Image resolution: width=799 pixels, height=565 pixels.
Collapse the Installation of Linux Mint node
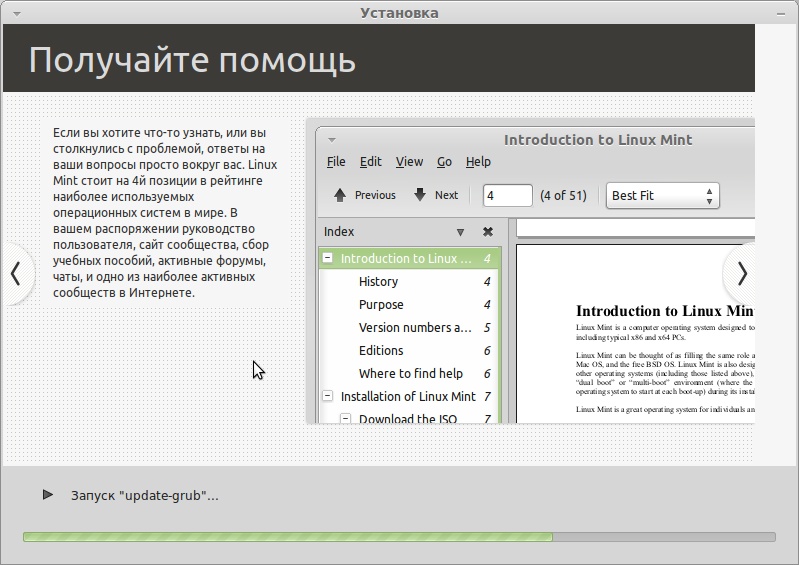(x=328, y=396)
